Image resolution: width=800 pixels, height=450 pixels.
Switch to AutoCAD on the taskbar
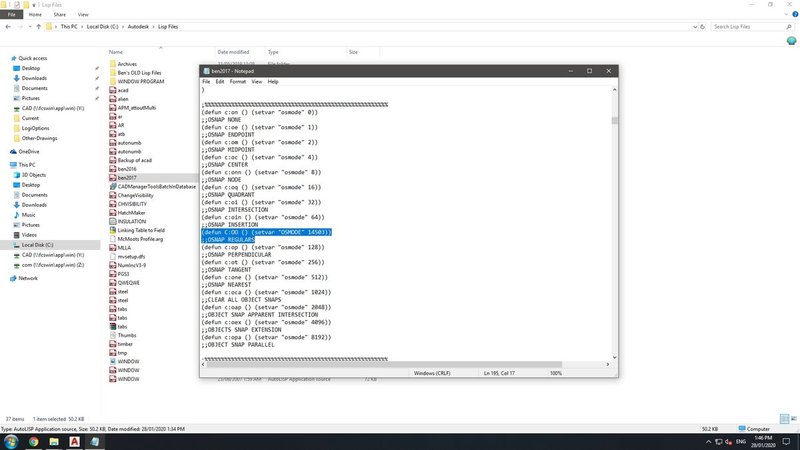(74, 442)
